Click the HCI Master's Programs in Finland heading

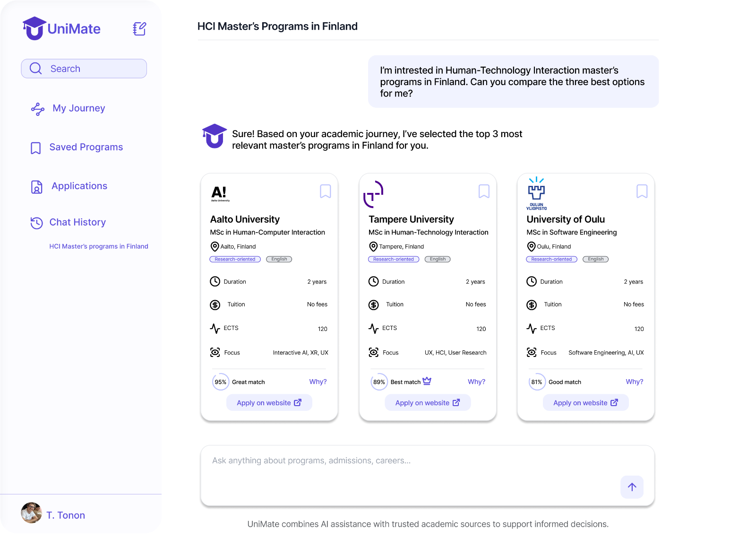[x=277, y=26]
